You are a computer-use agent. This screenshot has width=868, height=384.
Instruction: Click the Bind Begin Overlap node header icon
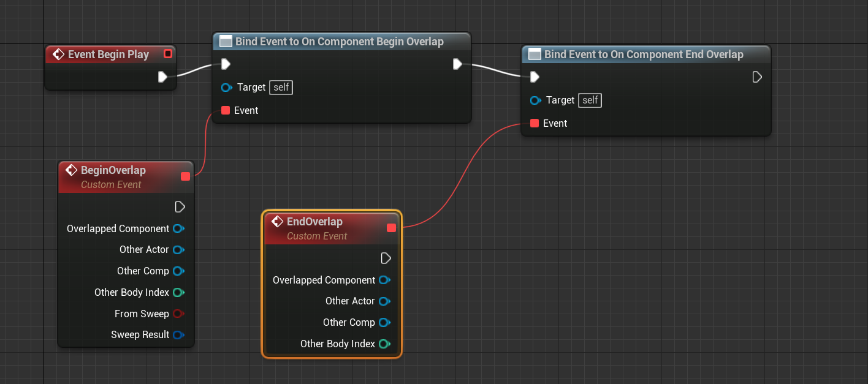coord(226,42)
